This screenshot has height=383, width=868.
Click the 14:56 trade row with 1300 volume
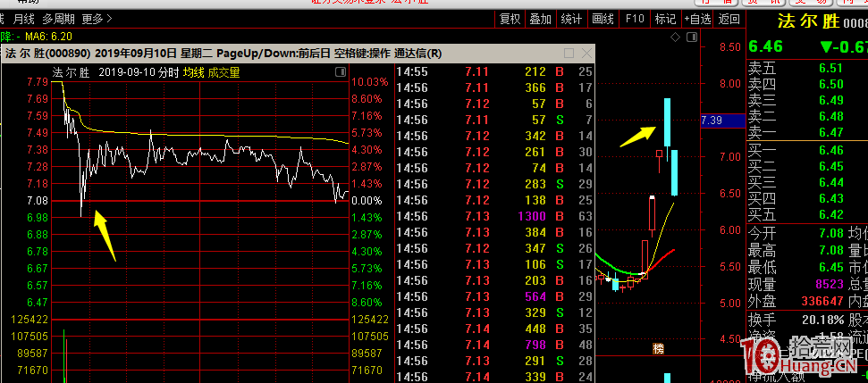(x=493, y=216)
